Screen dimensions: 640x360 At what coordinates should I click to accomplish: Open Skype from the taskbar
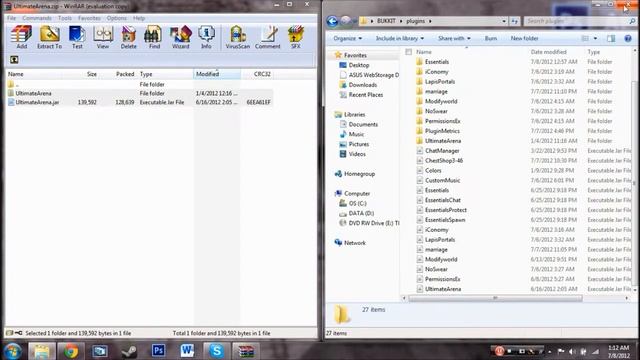216,351
